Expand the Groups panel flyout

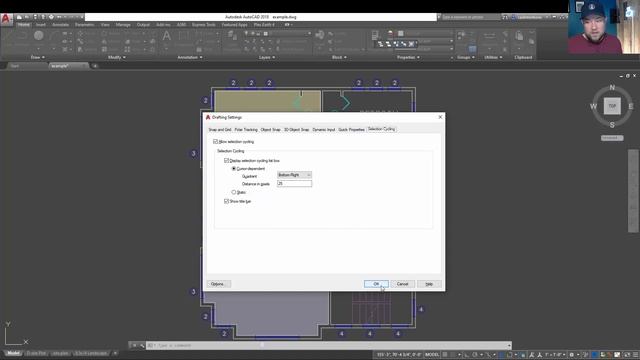click(x=465, y=58)
